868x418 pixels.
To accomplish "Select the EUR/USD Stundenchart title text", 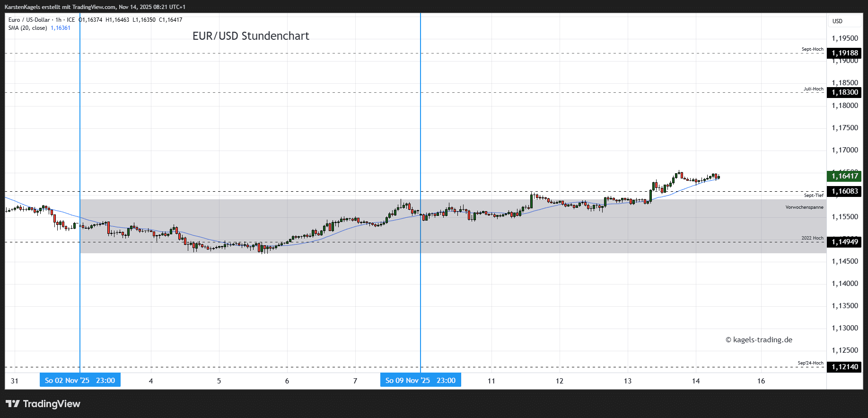I will [251, 36].
